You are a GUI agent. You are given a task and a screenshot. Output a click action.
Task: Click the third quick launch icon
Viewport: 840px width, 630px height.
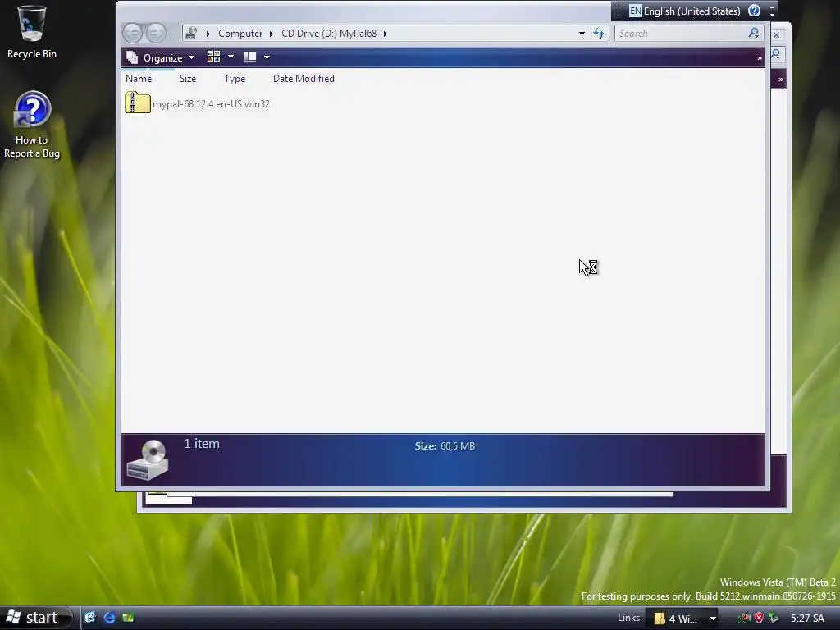pos(128,618)
